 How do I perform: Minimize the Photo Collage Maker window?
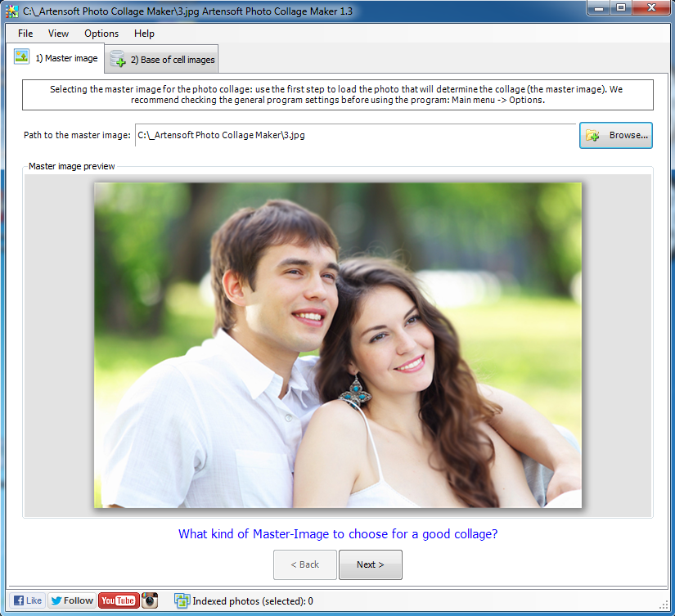[599, 7]
